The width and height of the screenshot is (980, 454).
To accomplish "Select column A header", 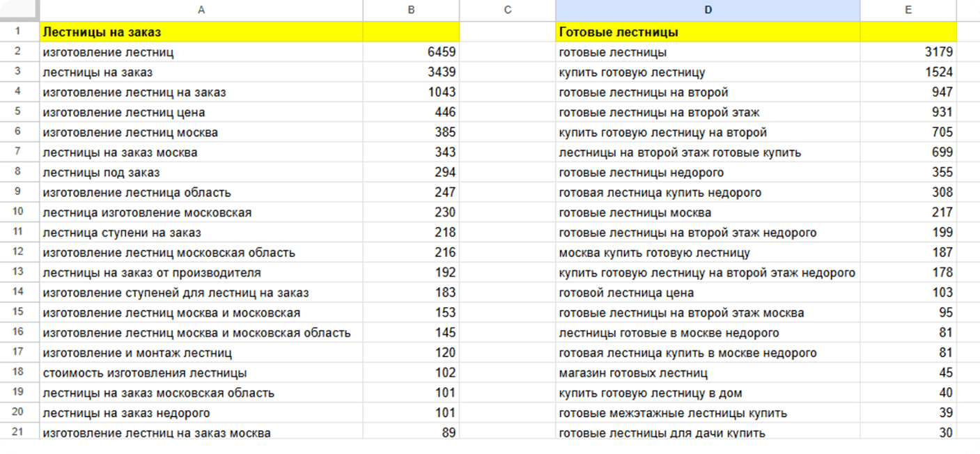I will pyautogui.click(x=201, y=10).
